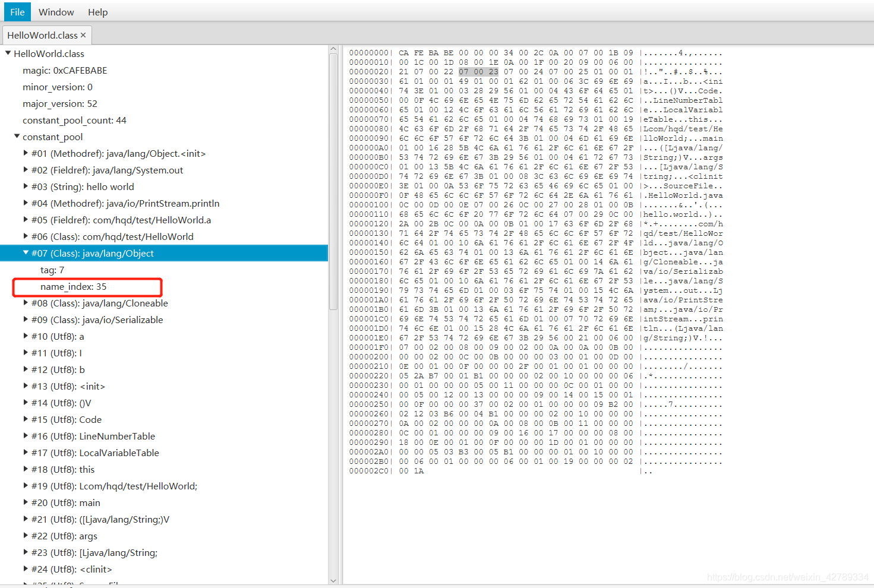Expand #13 Utf8 <init> entry
The image size is (874, 588).
pos(26,385)
